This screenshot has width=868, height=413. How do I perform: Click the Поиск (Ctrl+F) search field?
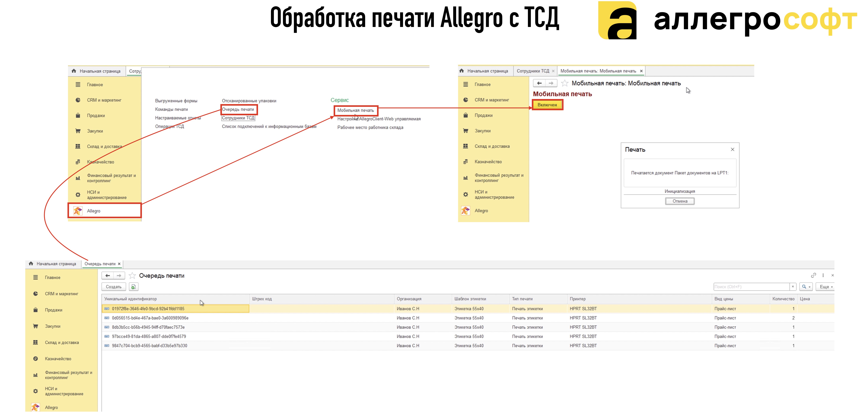tap(751, 287)
